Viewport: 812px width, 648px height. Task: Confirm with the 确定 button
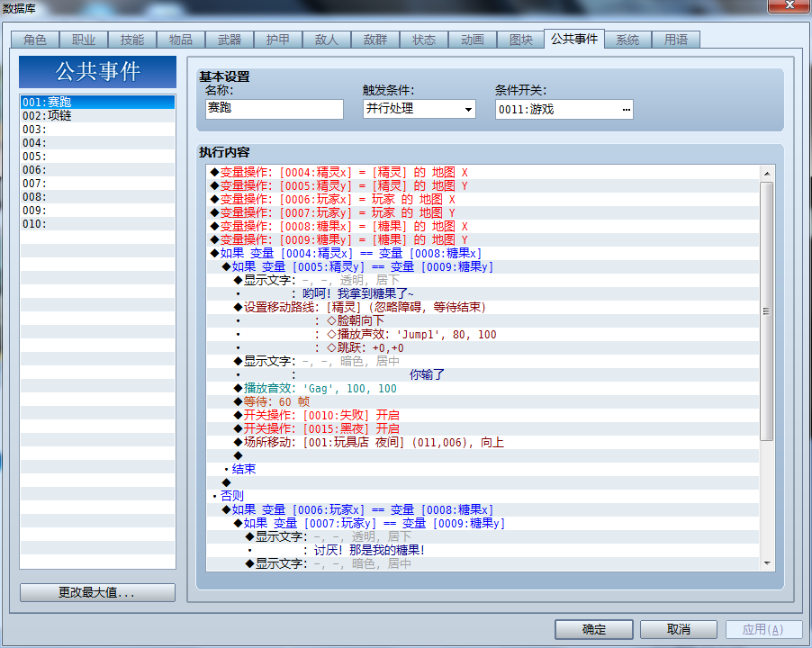[x=594, y=629]
